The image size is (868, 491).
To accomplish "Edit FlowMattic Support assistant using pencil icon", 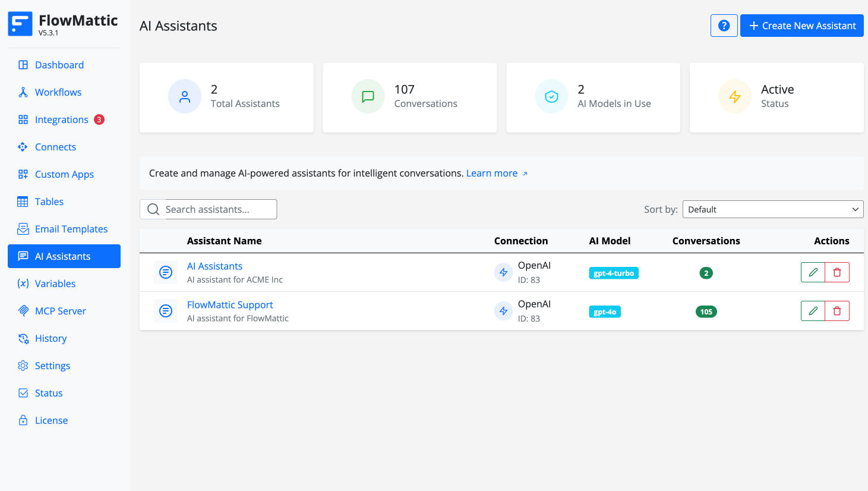I will click(x=813, y=311).
